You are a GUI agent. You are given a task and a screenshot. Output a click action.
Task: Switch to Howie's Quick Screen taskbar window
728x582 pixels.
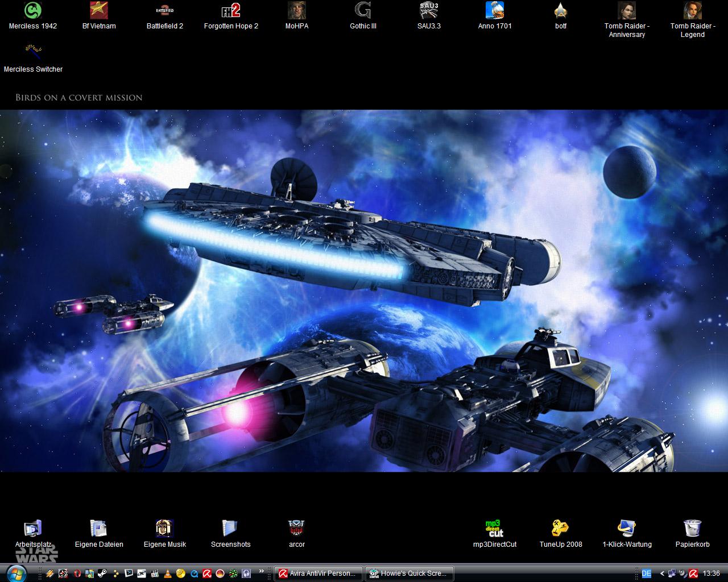pos(409,573)
